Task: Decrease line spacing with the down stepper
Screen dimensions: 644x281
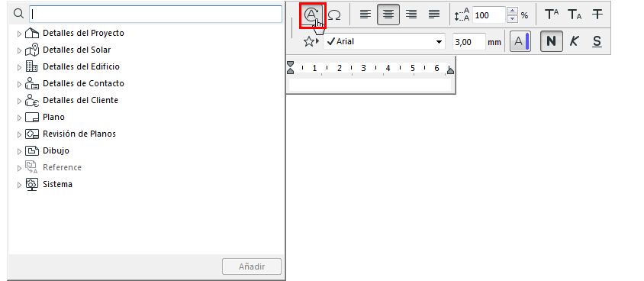Action: click(512, 19)
